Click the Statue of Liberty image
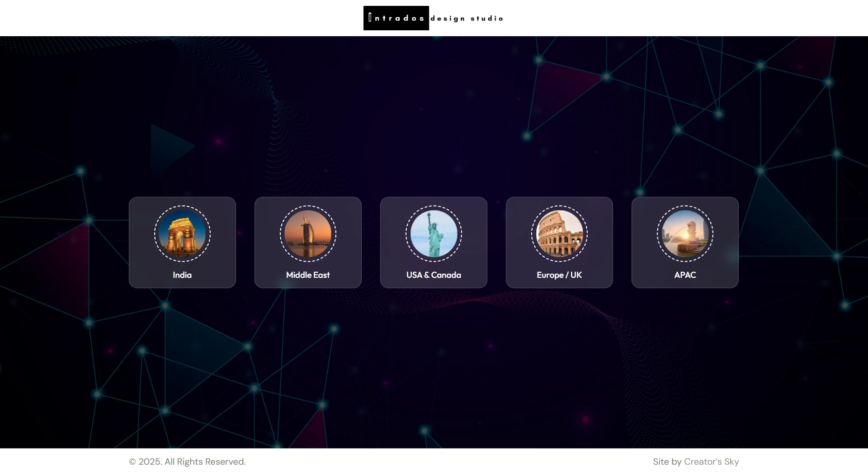 434,234
